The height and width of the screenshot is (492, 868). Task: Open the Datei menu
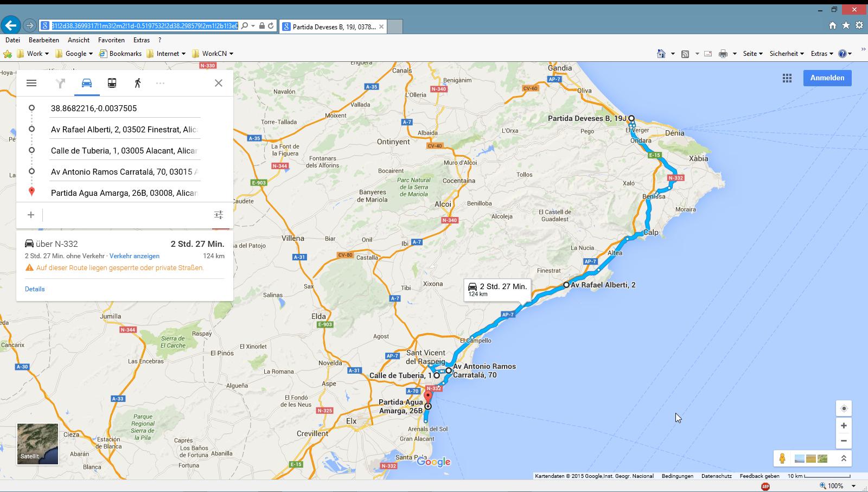[12, 40]
